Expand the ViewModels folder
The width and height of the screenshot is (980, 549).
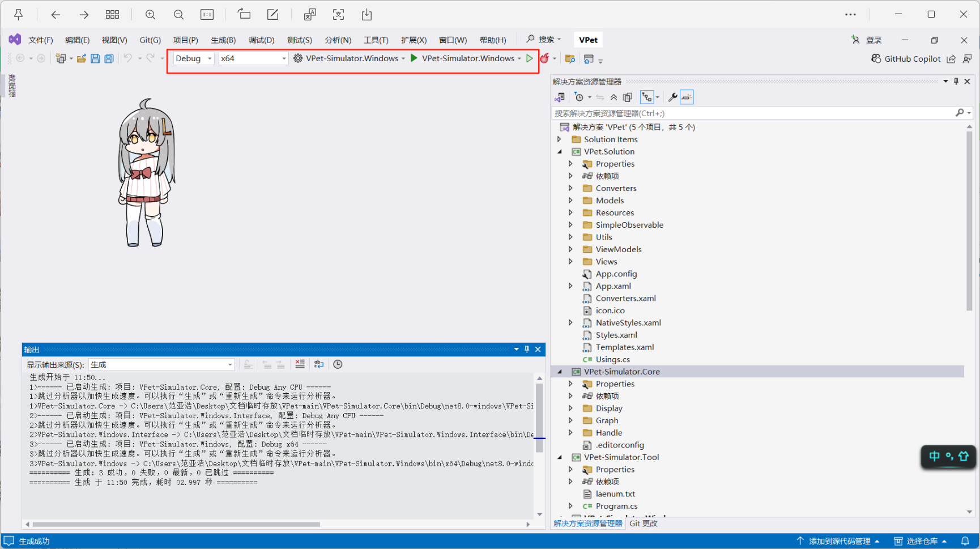[x=570, y=249]
